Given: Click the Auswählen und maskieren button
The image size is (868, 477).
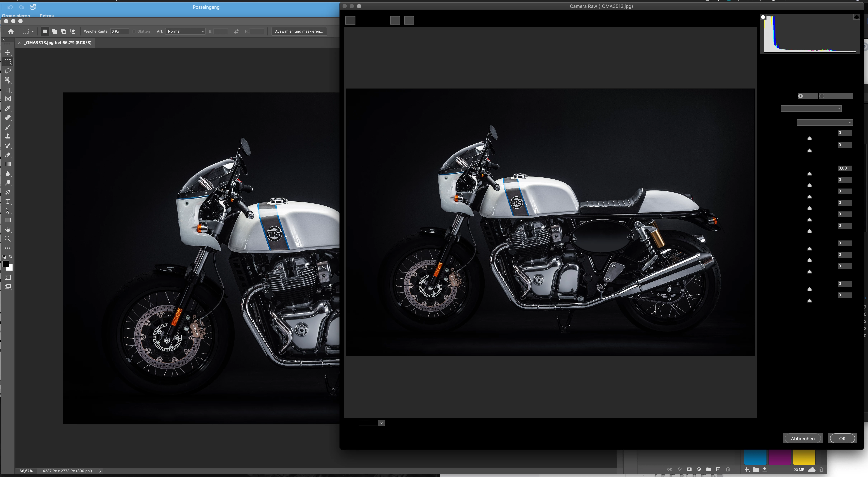Looking at the screenshot, I should pyautogui.click(x=299, y=31).
